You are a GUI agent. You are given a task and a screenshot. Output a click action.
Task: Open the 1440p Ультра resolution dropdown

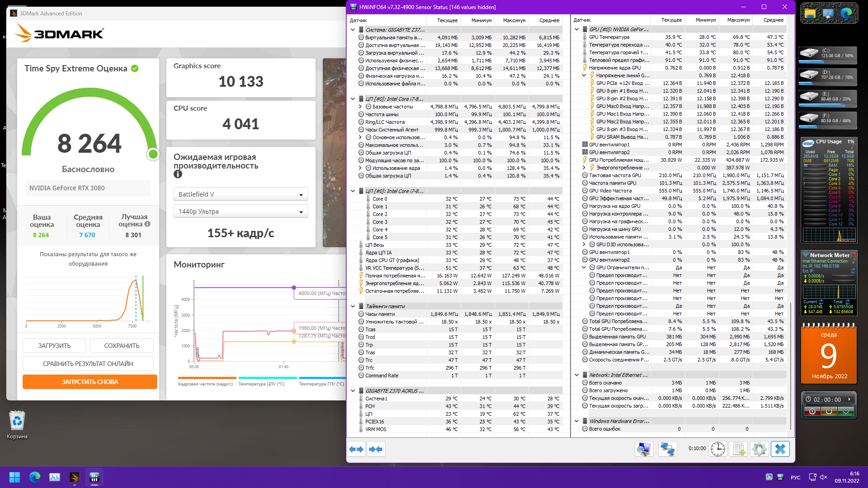[x=241, y=211]
